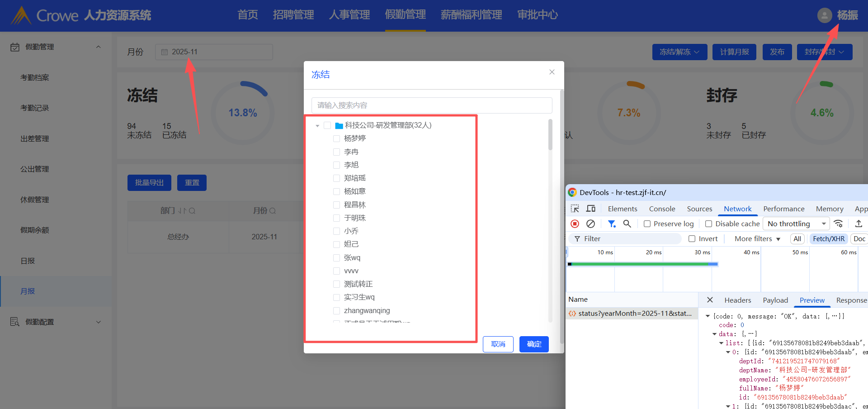Click the import HAR upload icon

coord(859,224)
